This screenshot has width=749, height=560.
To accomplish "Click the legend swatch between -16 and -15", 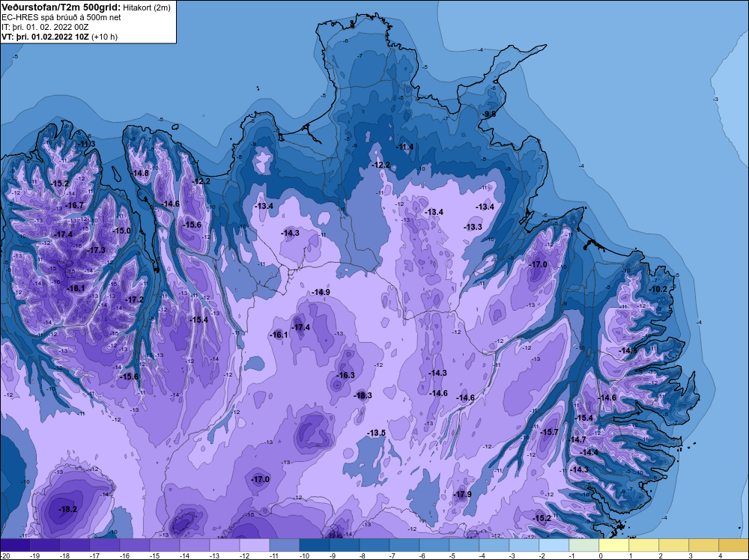I will click(x=135, y=545).
